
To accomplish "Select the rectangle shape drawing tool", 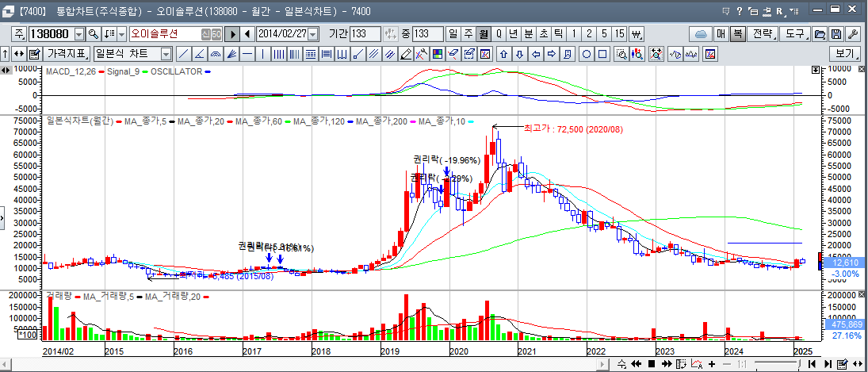I will point(602,54).
